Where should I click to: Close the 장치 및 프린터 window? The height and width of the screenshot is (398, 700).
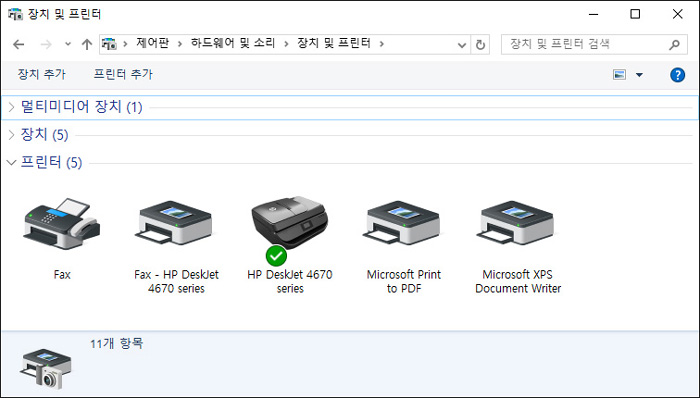(x=677, y=14)
